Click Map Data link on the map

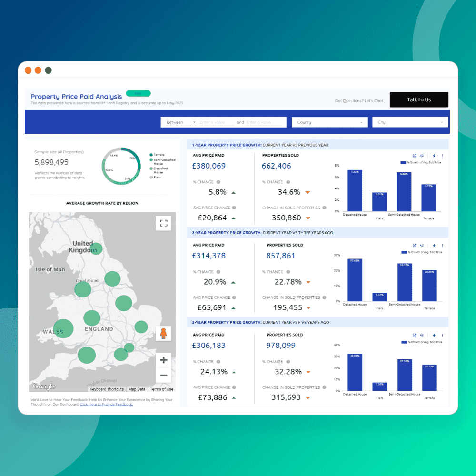tap(137, 389)
